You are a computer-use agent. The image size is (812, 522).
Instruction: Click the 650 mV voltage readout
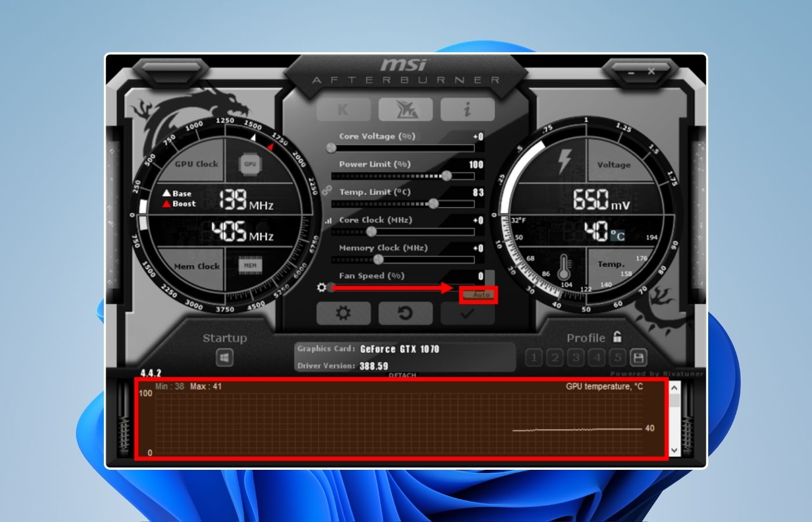click(x=601, y=200)
